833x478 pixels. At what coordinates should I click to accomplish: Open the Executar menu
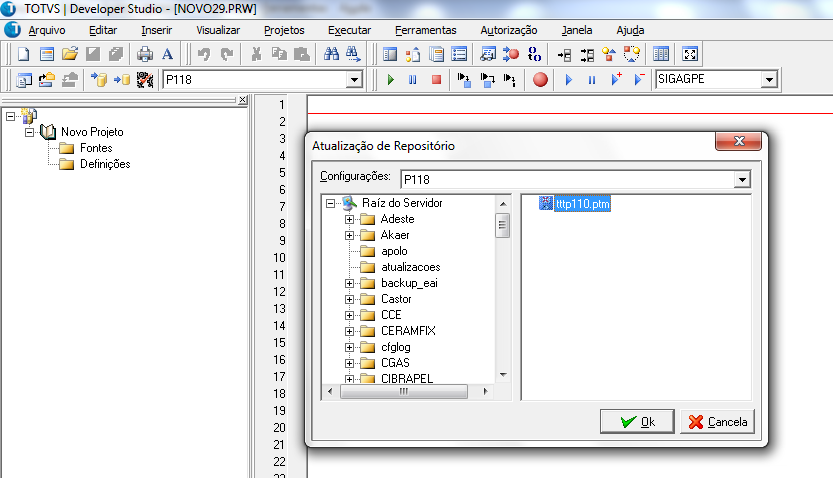click(350, 30)
